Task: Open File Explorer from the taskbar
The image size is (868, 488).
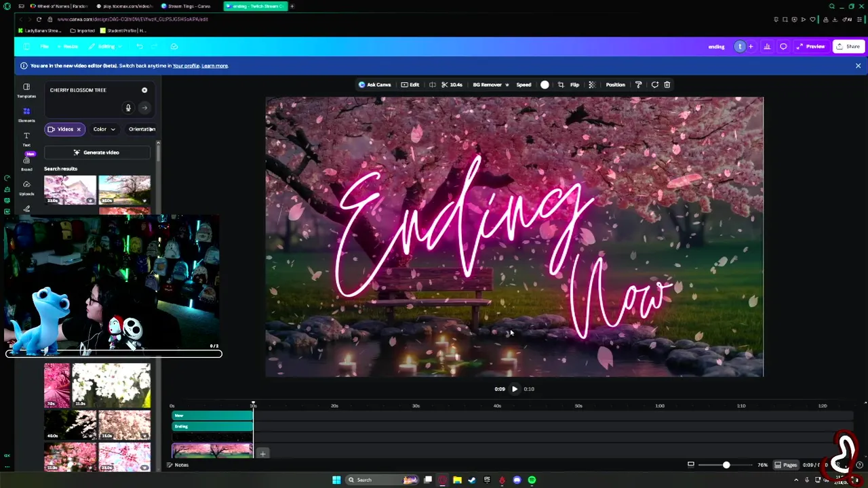Action: coord(457,480)
